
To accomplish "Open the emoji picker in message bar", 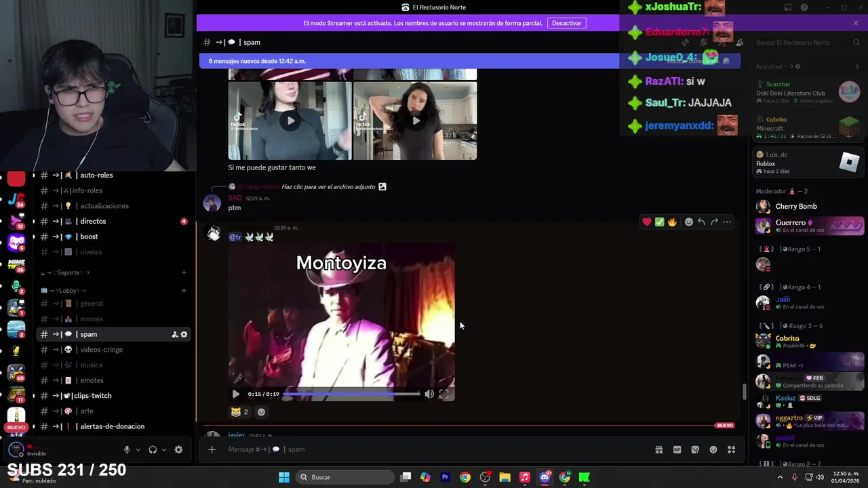I will pos(713,449).
